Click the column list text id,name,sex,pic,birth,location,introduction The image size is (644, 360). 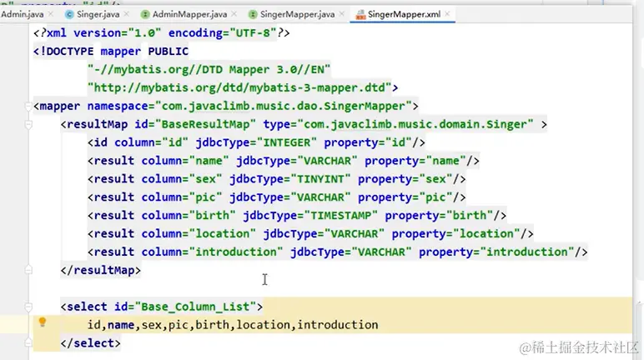tap(233, 325)
